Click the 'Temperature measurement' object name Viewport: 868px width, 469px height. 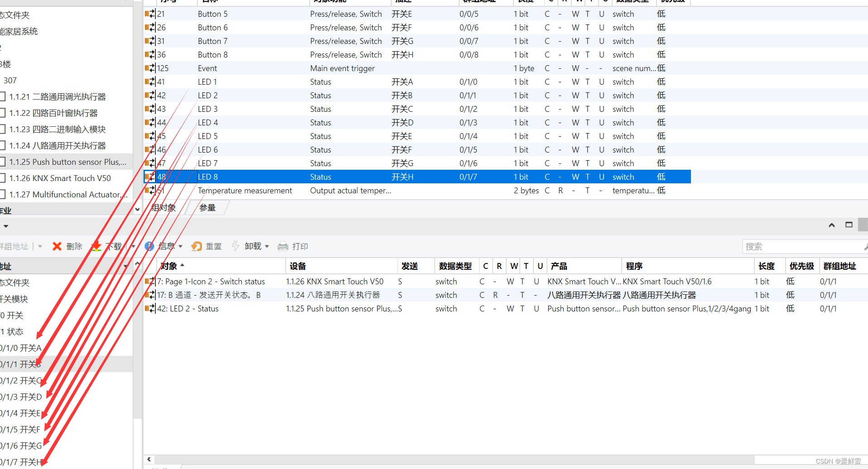click(x=245, y=191)
